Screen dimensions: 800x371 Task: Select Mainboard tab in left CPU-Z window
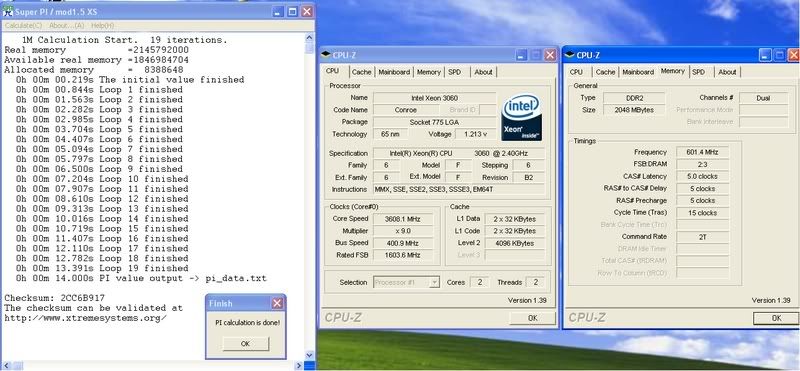pos(394,72)
